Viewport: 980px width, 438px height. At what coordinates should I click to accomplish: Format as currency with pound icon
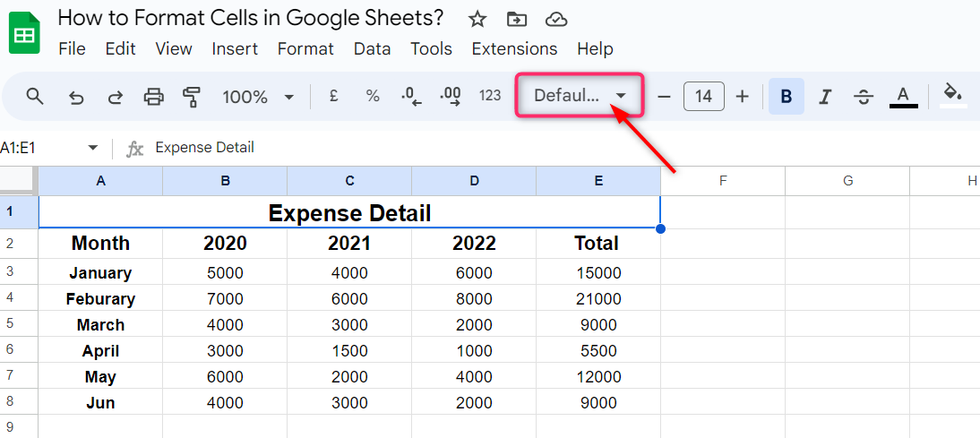tap(333, 96)
